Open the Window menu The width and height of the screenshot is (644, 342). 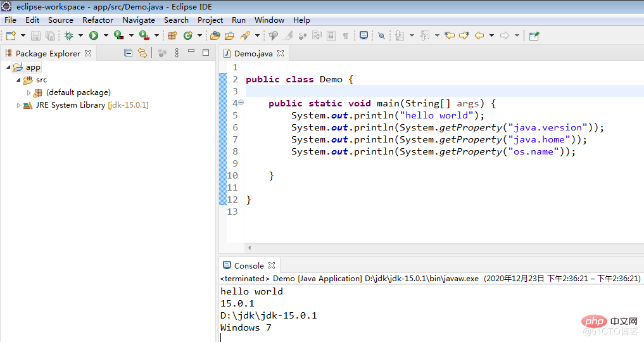coord(269,20)
